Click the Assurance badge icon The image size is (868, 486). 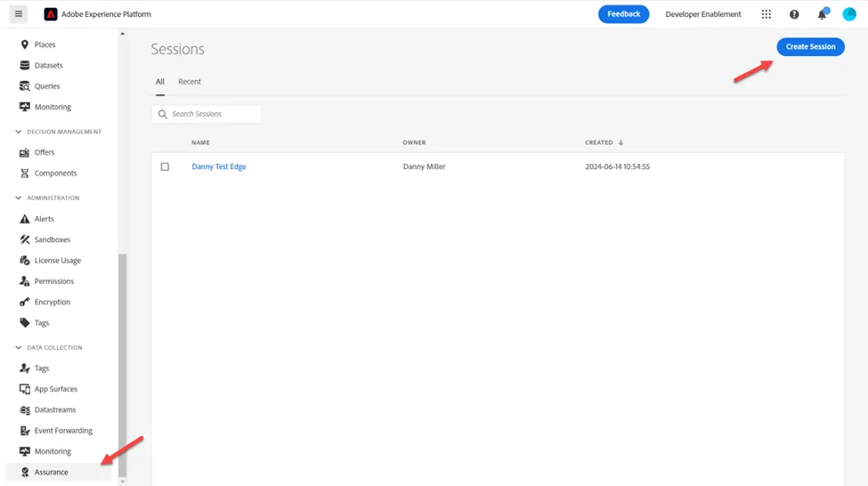24,472
